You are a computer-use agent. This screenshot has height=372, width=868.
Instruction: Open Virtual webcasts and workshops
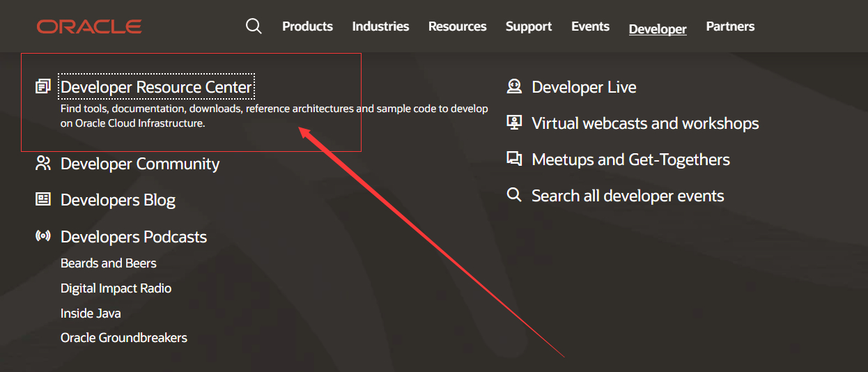[645, 123]
